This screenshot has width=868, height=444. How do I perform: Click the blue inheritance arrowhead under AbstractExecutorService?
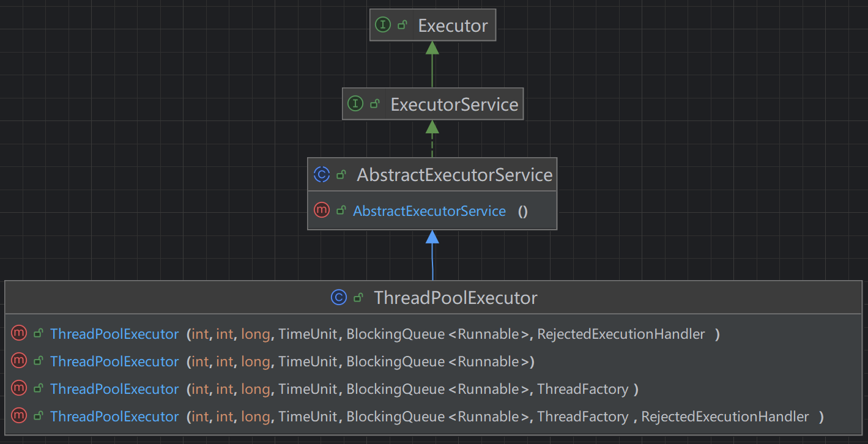(432, 237)
